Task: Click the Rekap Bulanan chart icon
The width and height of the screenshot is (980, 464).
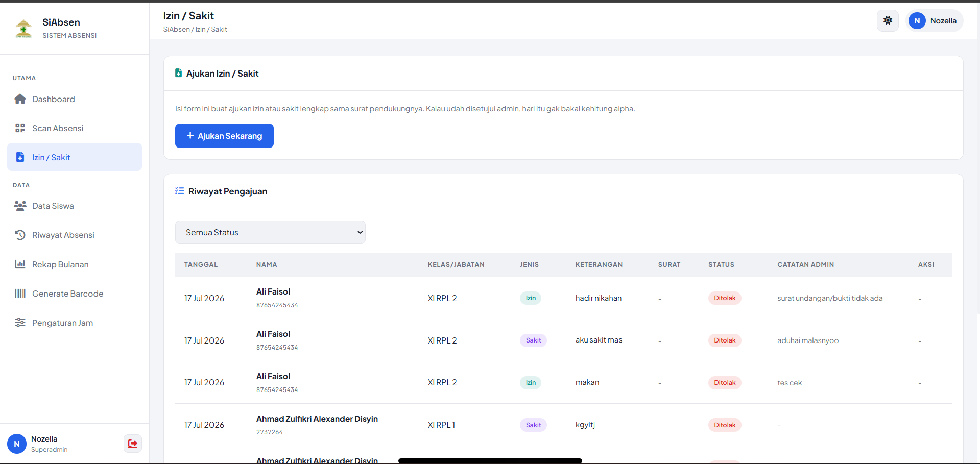Action: pos(20,264)
